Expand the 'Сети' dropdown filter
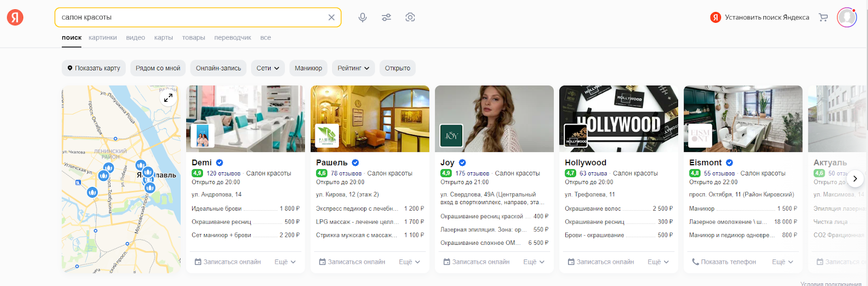This screenshot has width=868, height=286. 267,68
